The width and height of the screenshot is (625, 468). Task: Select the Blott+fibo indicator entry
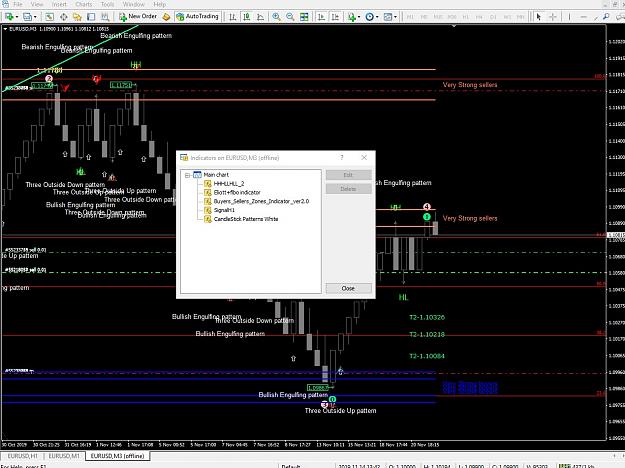click(x=237, y=193)
